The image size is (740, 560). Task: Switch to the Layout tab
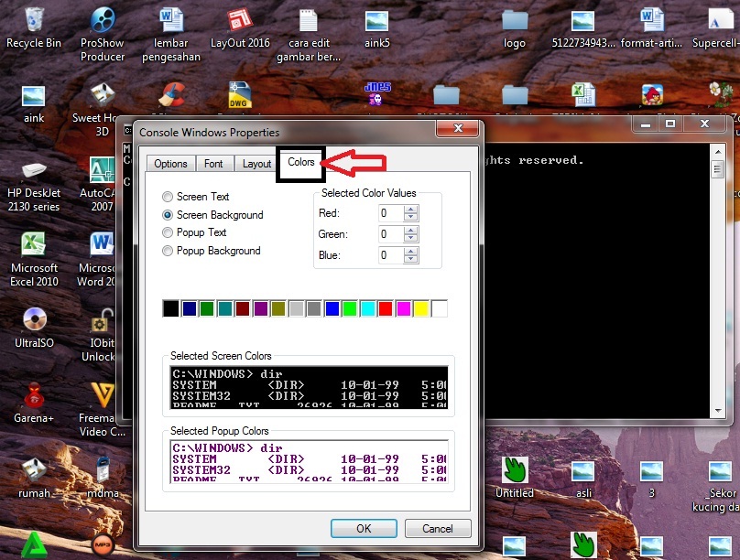[x=256, y=164]
